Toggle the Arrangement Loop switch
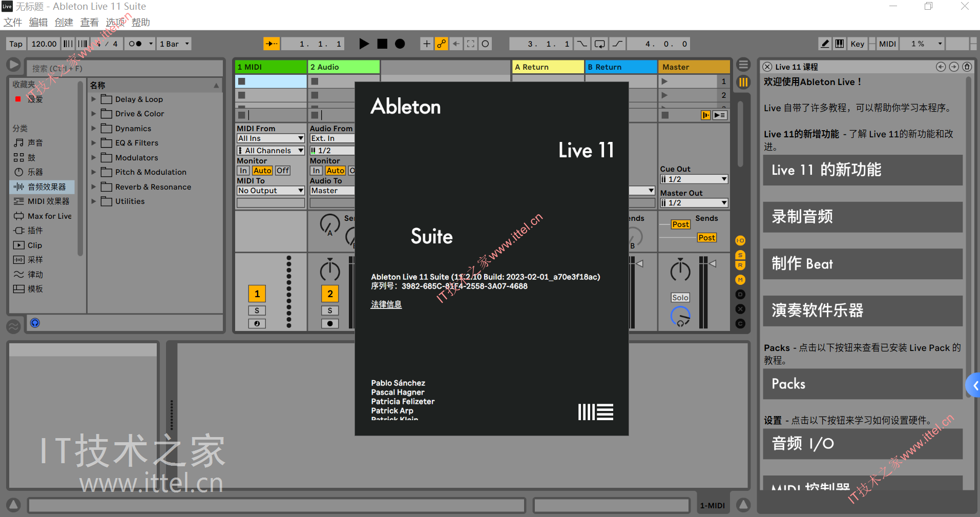The height and width of the screenshot is (517, 980). click(x=599, y=44)
